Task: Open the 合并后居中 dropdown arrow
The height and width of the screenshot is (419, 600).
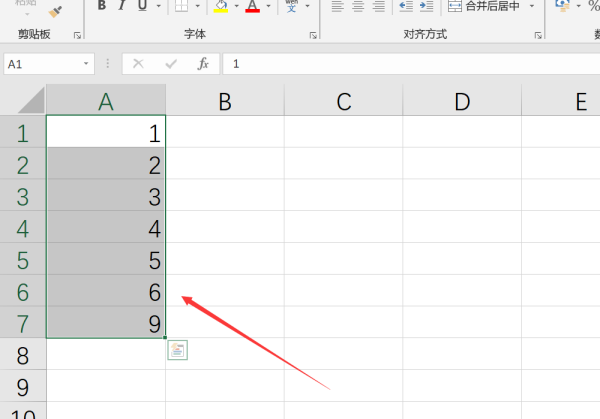Action: (x=532, y=6)
